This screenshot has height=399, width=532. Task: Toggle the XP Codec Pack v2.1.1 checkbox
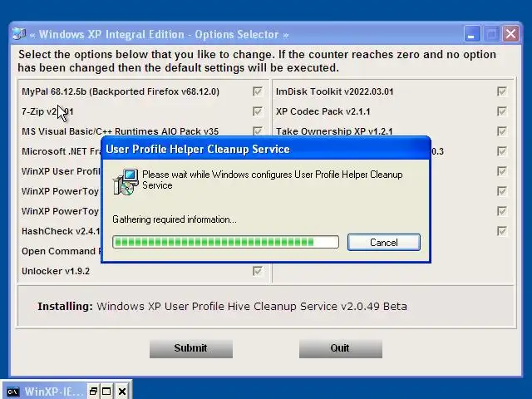502,111
